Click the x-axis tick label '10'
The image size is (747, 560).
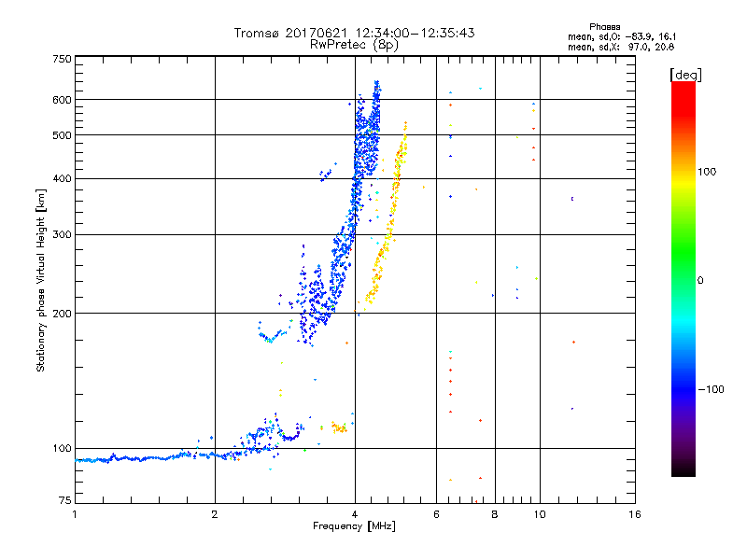pyautogui.click(x=540, y=514)
